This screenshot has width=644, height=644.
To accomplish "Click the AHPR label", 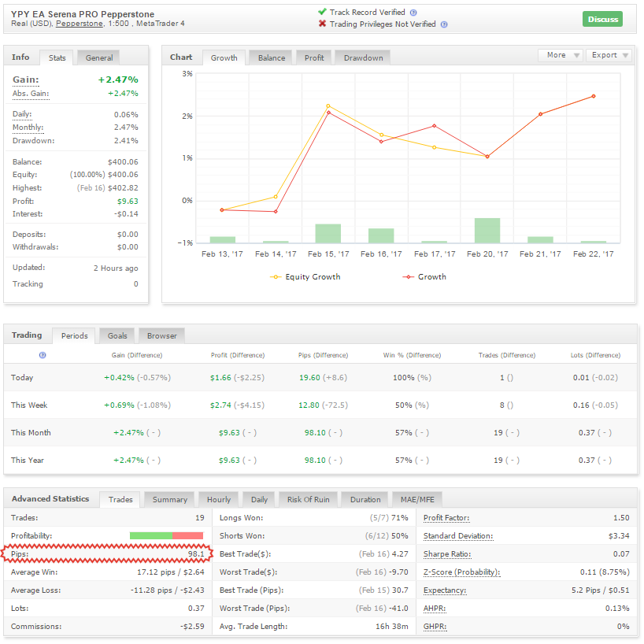I will click(435, 609).
